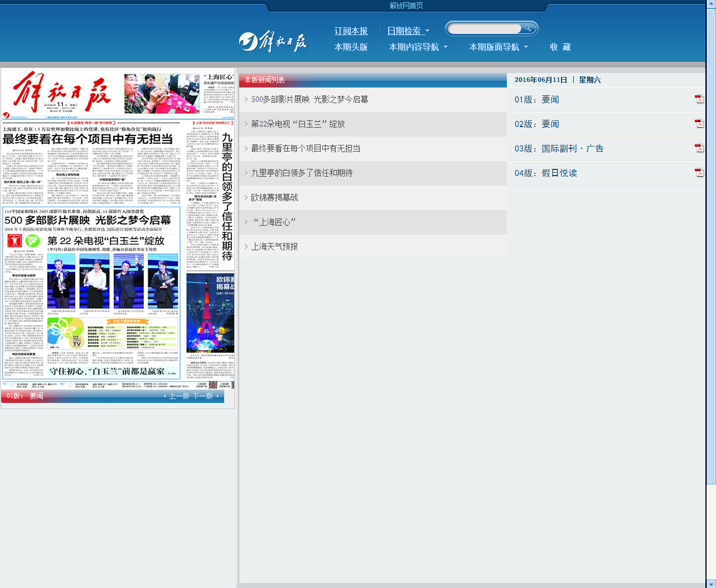
Task: Open PDF icon for 03版 国际副刊·广告
Action: tap(699, 148)
